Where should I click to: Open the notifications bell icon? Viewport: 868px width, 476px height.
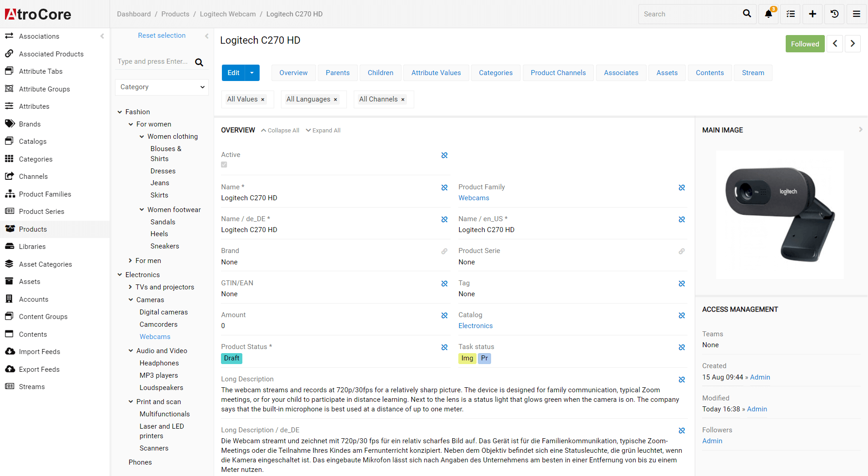pyautogui.click(x=768, y=14)
